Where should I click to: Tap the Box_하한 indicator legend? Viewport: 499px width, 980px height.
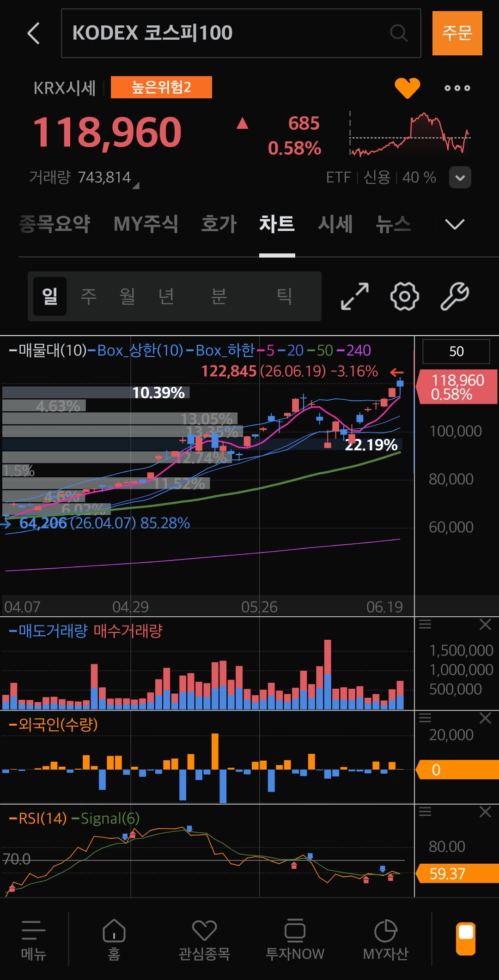[x=220, y=351]
